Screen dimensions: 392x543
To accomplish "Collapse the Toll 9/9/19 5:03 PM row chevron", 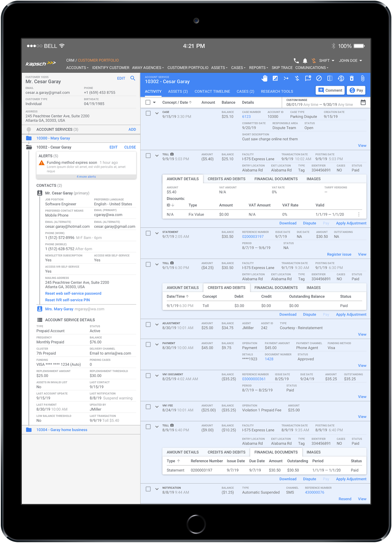I will click(x=157, y=156).
